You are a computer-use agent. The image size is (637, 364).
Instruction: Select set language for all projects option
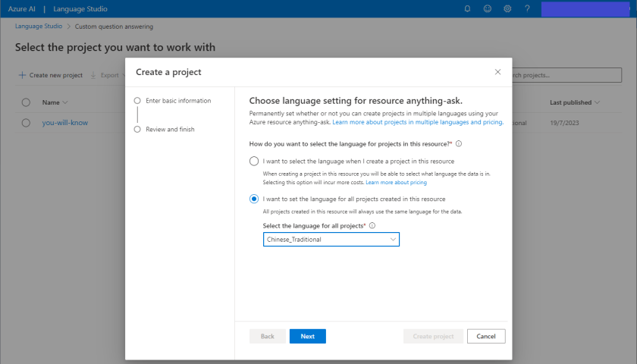click(254, 199)
